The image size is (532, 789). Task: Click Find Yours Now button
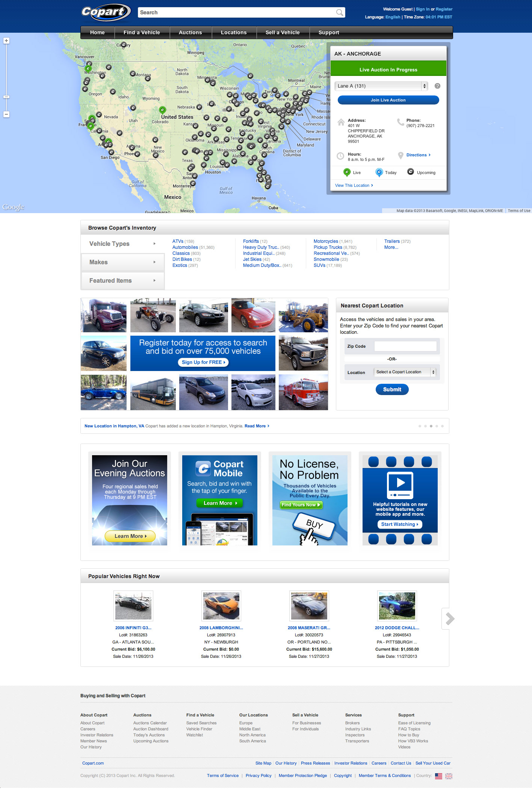click(x=301, y=505)
